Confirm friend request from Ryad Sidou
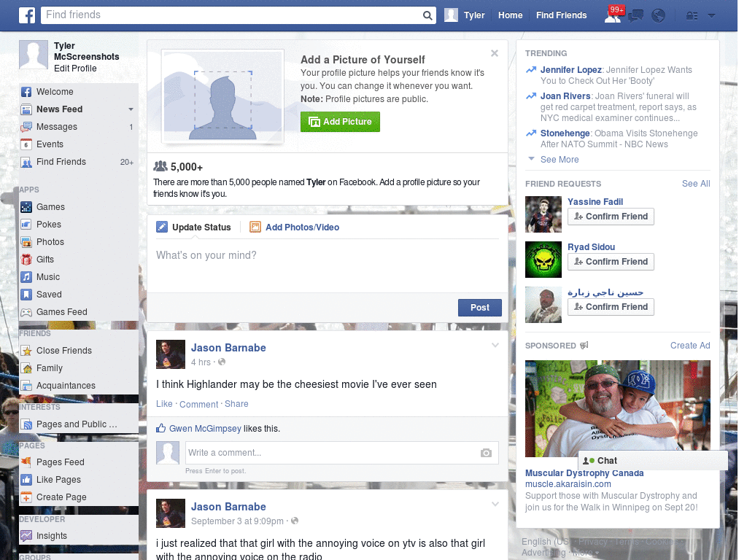747x560 pixels. pos(611,262)
